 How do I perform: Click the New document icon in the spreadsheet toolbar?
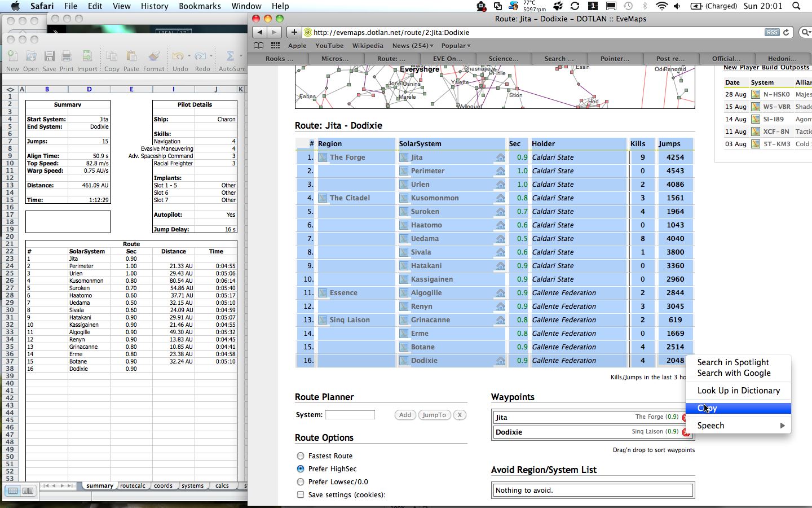coord(12,56)
